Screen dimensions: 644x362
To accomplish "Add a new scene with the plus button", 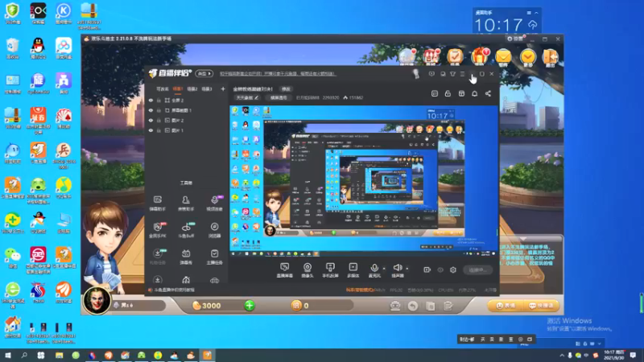I will pyautogui.click(x=223, y=88).
